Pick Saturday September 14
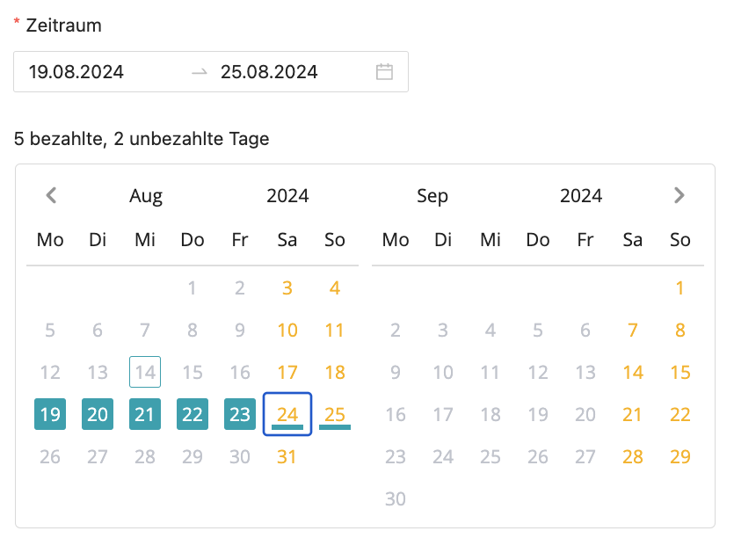Viewport: 734px width, 560px height. pyautogui.click(x=632, y=372)
